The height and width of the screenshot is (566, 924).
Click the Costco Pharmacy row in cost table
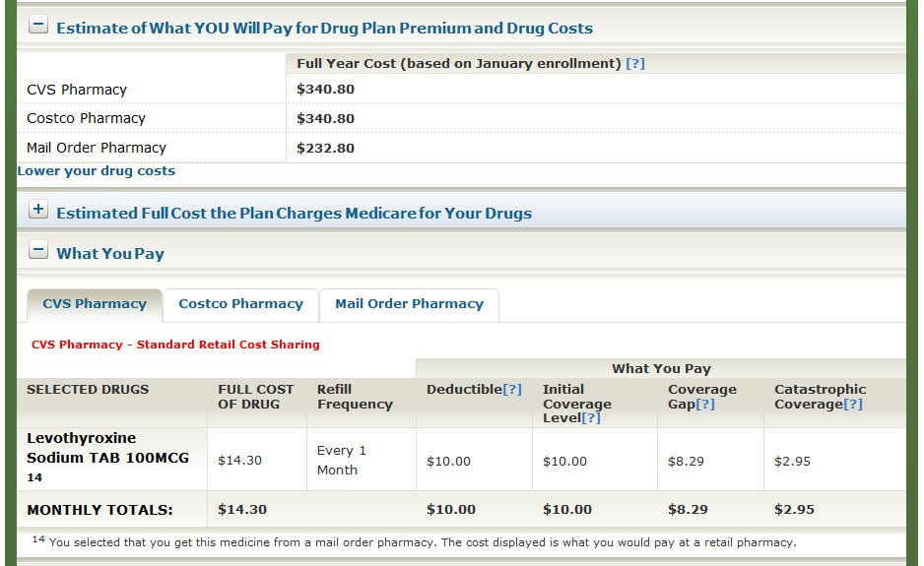86,118
